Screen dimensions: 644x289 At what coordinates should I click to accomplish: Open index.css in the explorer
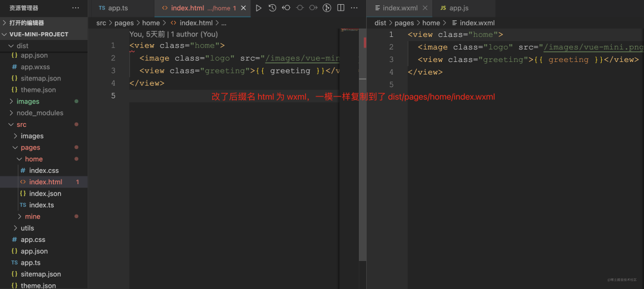[x=44, y=170]
